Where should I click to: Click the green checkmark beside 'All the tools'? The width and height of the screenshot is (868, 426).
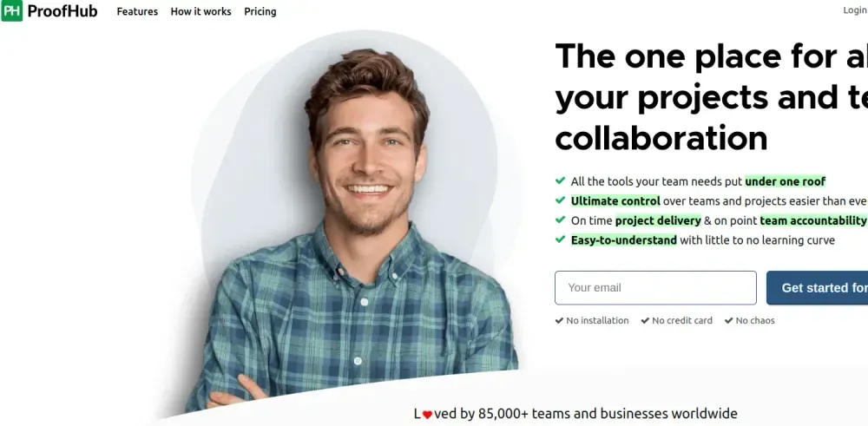[560, 180]
